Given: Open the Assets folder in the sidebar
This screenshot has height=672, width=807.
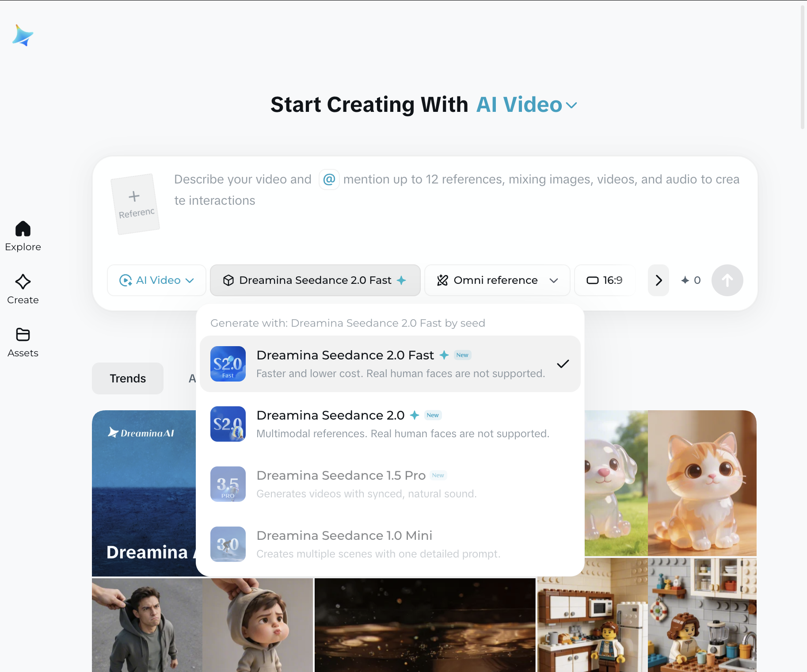Looking at the screenshot, I should pyautogui.click(x=23, y=343).
